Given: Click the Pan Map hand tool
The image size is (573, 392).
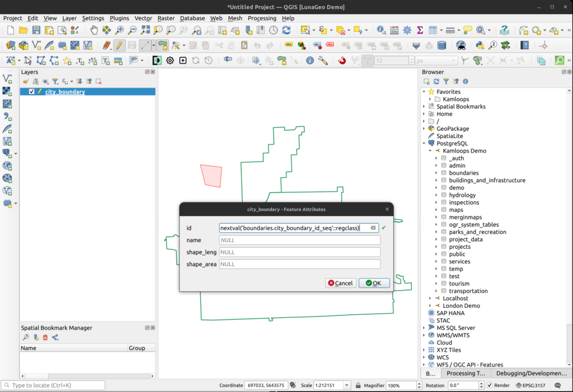Looking at the screenshot, I should click(x=93, y=30).
